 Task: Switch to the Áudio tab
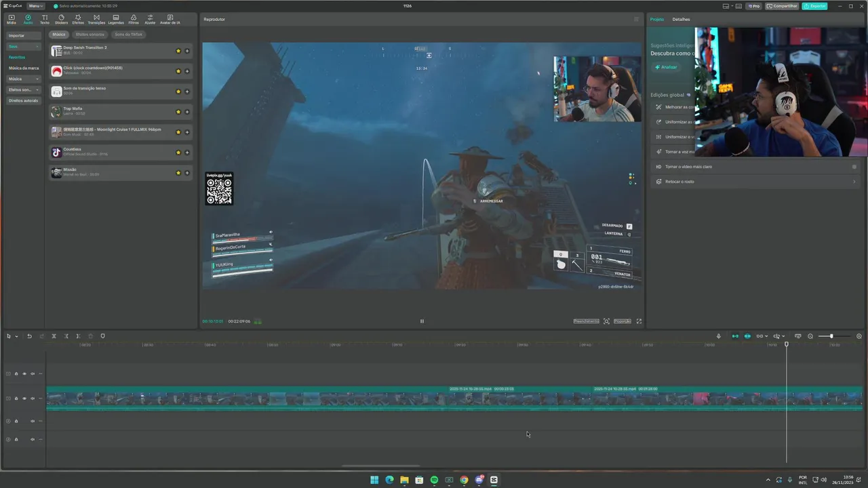(28, 19)
